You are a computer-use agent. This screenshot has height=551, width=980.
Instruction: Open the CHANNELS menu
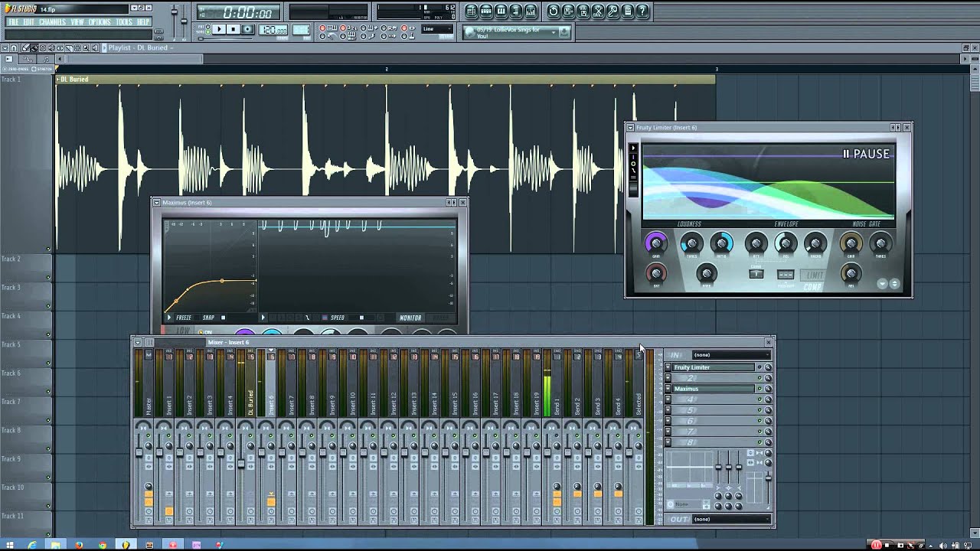tap(52, 22)
